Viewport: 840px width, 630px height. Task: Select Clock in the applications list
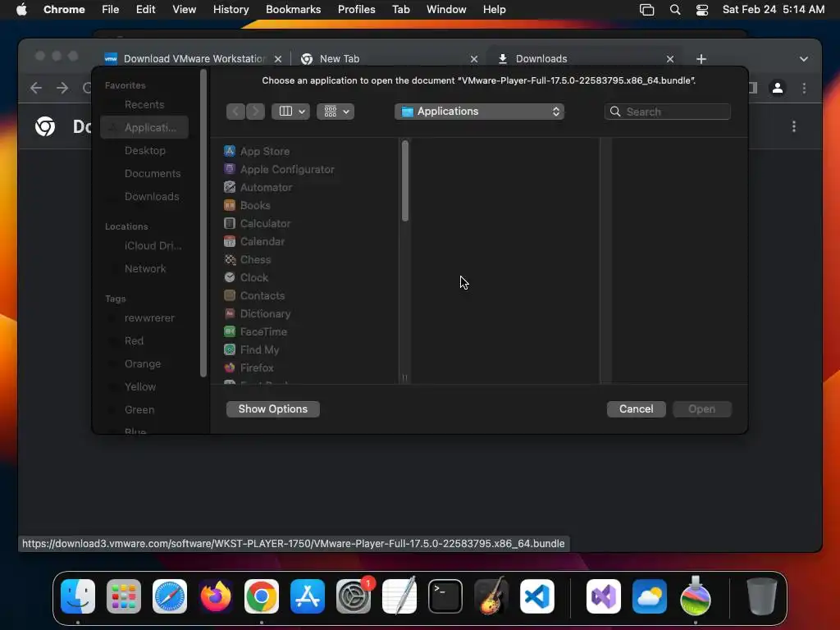246,277
